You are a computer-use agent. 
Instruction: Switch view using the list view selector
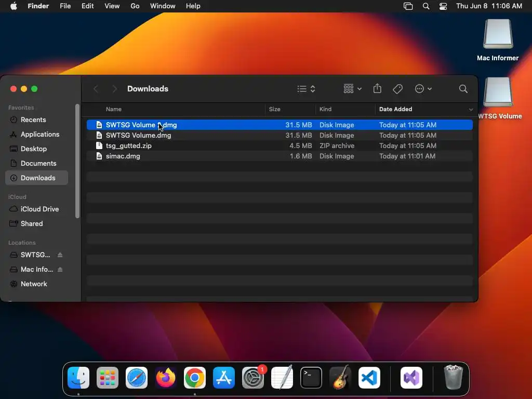point(307,89)
